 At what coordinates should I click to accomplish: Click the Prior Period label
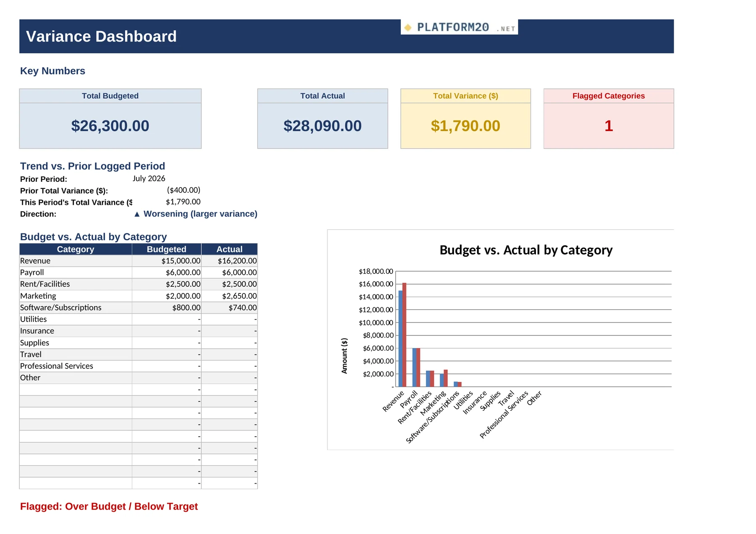point(44,179)
